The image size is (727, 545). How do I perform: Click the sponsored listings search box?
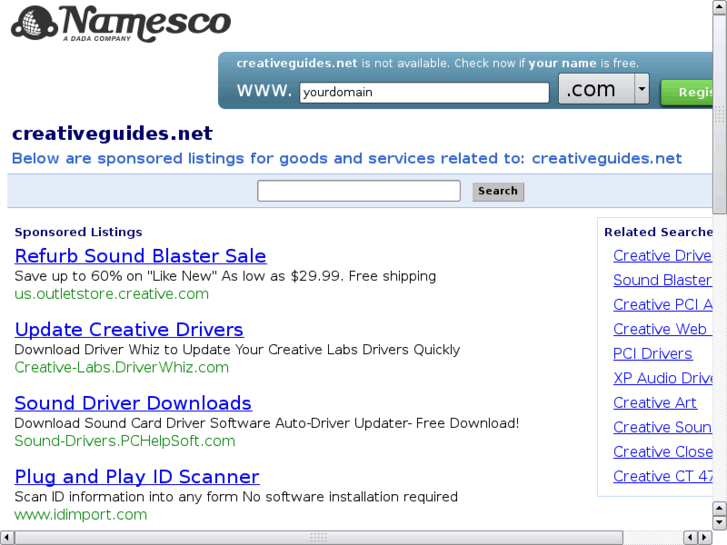pyautogui.click(x=359, y=191)
